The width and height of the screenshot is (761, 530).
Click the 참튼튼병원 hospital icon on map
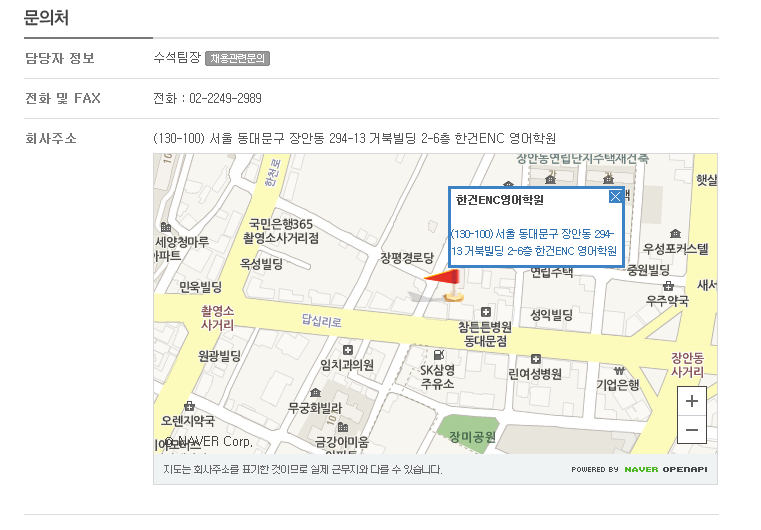486,312
